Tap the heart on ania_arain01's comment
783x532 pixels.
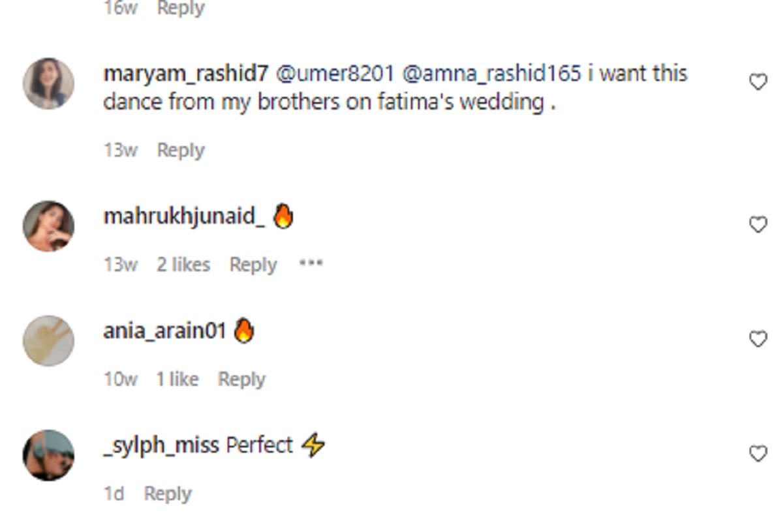click(x=758, y=340)
